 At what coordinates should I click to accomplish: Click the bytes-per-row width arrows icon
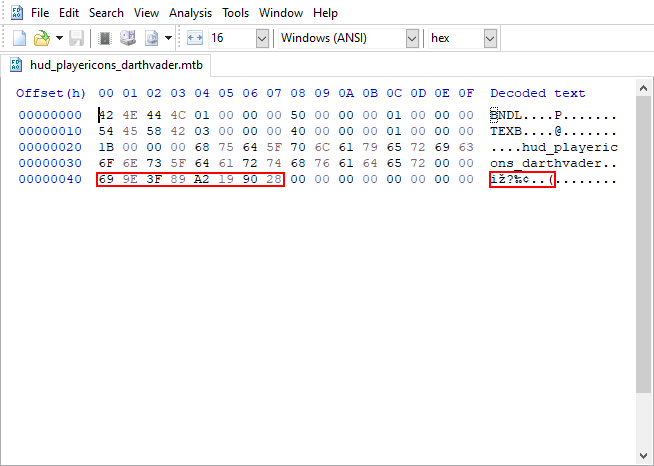pos(194,38)
